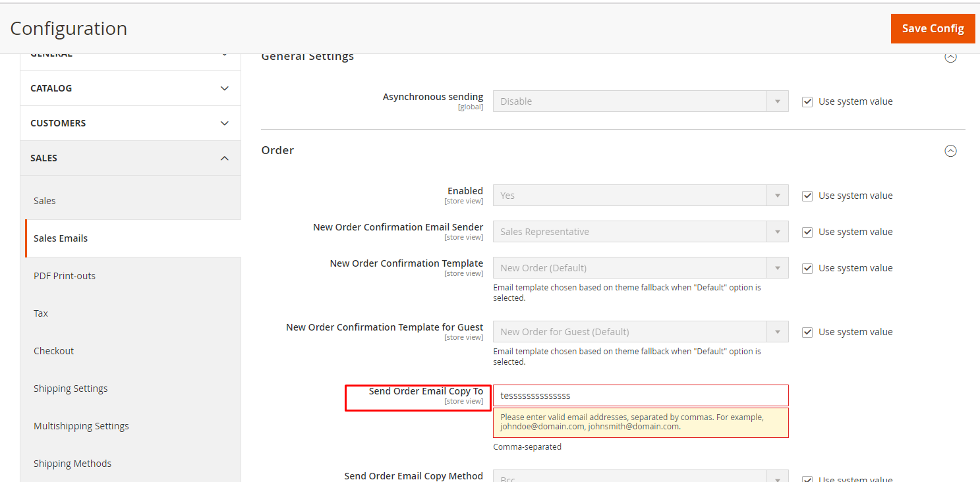Select Multishipping Settings in the sidebar
Image resolution: width=980 pixels, height=482 pixels.
point(81,425)
